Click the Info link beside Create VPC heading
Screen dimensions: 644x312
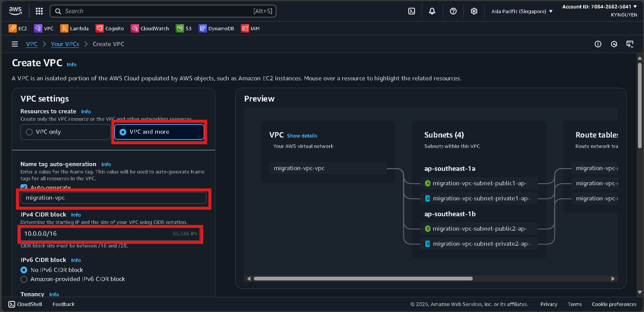point(71,64)
